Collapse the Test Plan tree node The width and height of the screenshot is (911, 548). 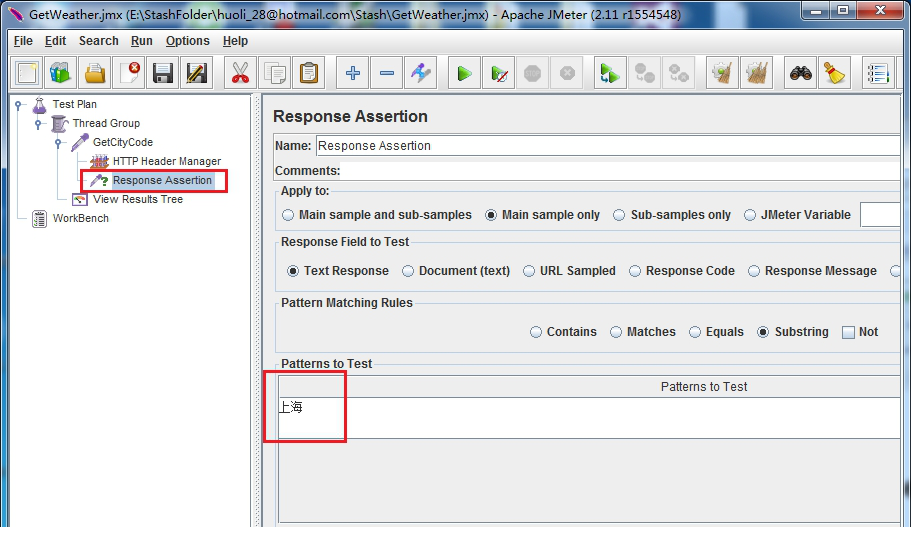coord(18,105)
